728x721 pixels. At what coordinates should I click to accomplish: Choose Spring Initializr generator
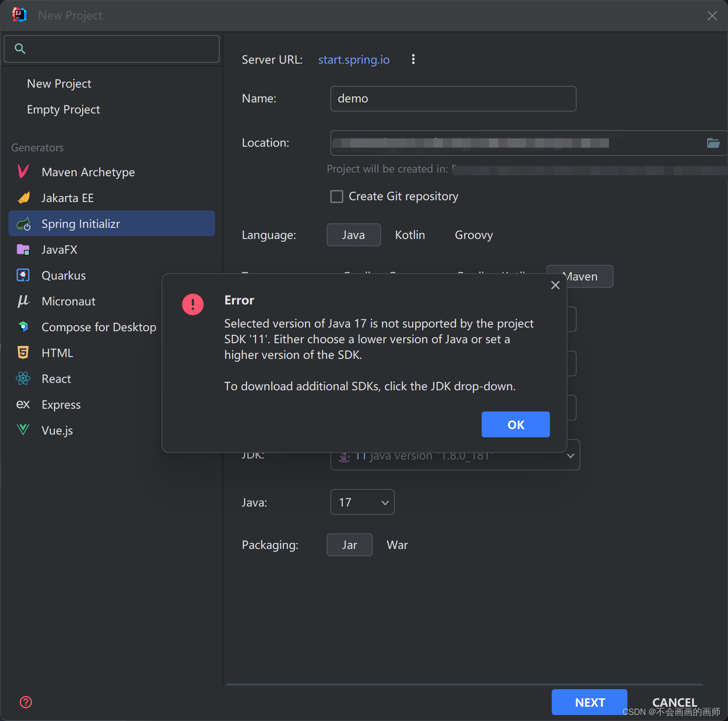112,224
